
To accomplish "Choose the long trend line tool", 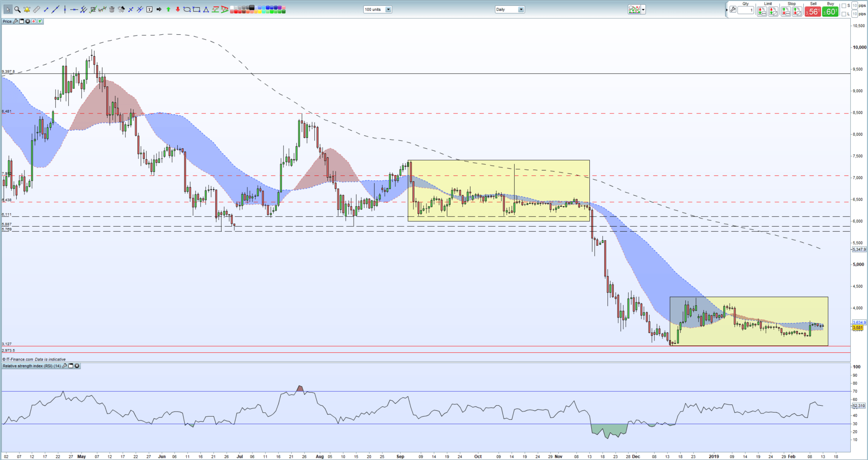I will (x=55, y=9).
